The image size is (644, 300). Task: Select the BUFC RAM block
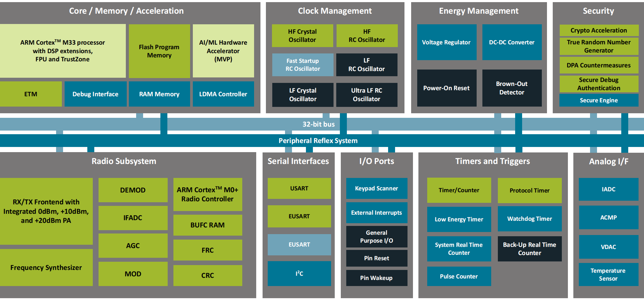(208, 225)
